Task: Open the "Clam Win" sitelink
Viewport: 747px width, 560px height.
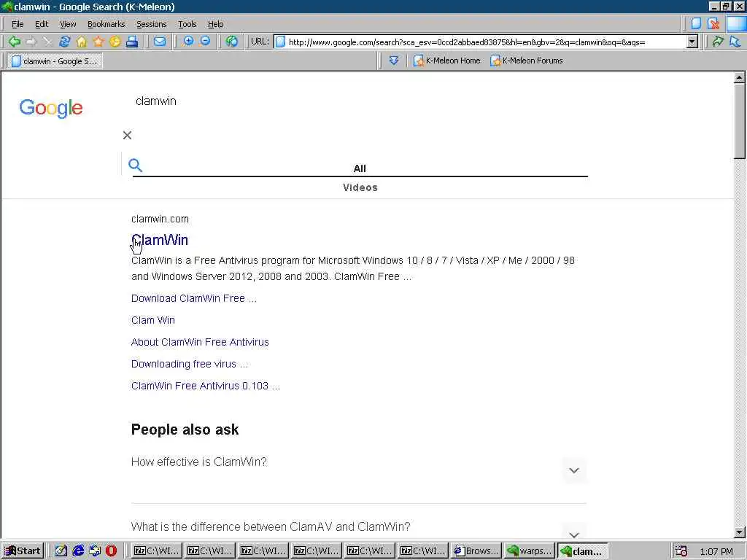Action: pyautogui.click(x=153, y=320)
